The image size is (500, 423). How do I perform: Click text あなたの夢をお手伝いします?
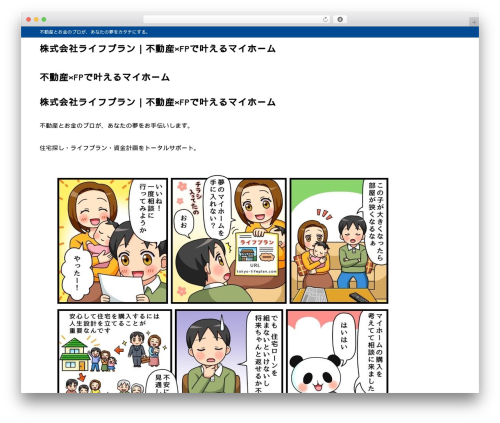point(149,126)
